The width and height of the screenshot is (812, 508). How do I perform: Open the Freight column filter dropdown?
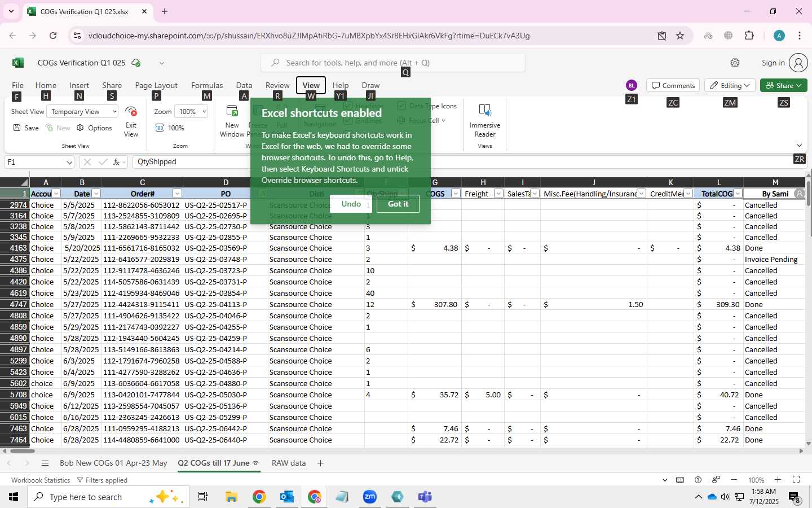pos(498,194)
